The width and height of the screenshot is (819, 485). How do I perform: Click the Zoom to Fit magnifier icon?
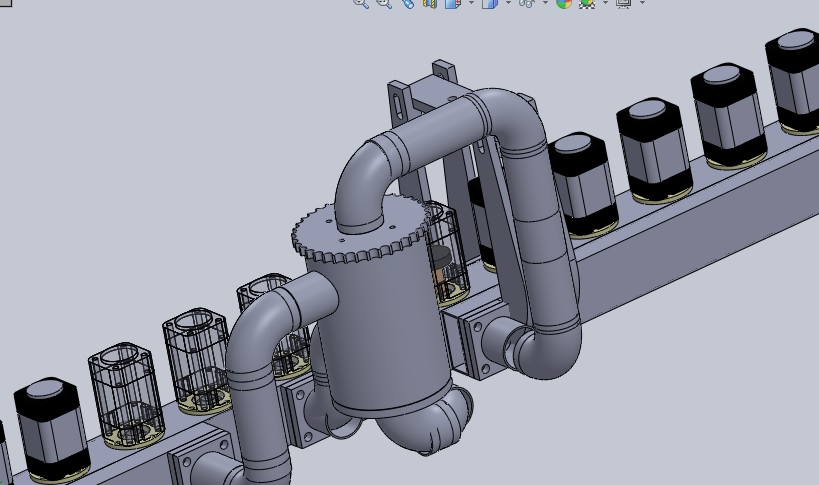[x=361, y=3]
